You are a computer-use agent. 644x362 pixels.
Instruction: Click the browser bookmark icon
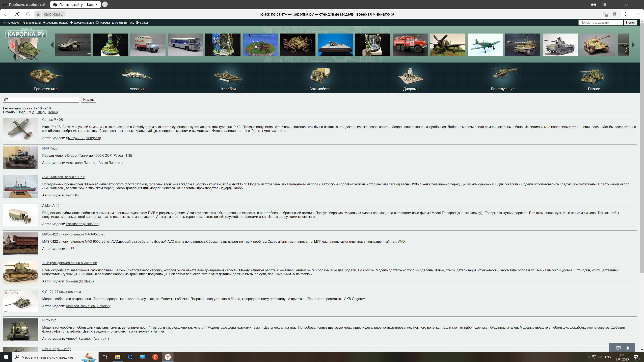(x=615, y=14)
